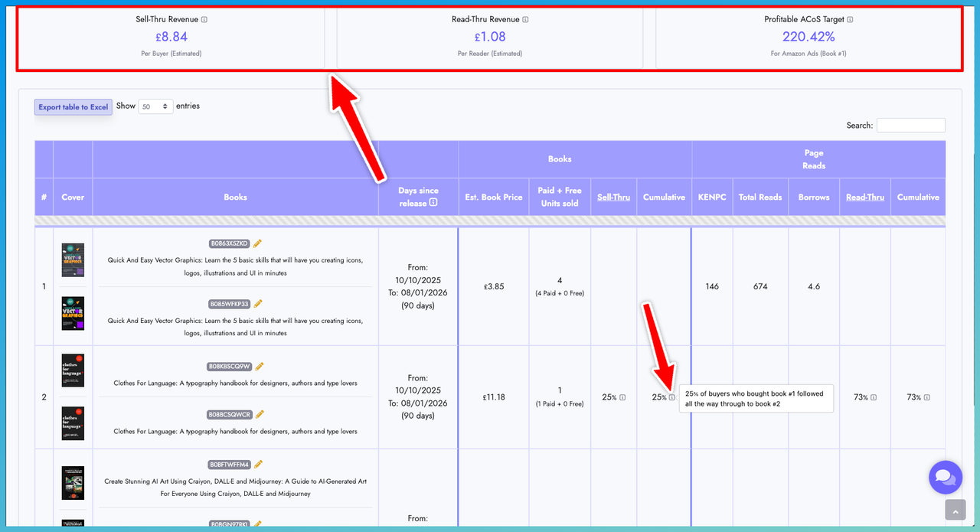
Task: Click the ASIN badge B085WFKP33
Action: (230, 304)
